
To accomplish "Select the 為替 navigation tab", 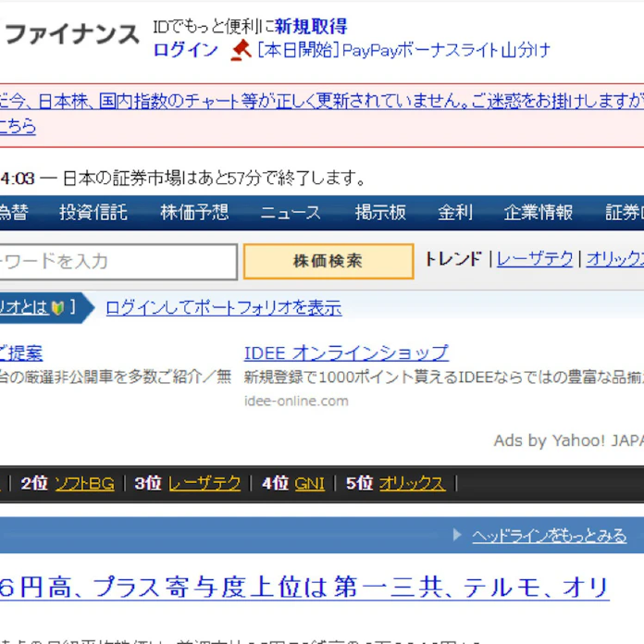I will pos(14,212).
